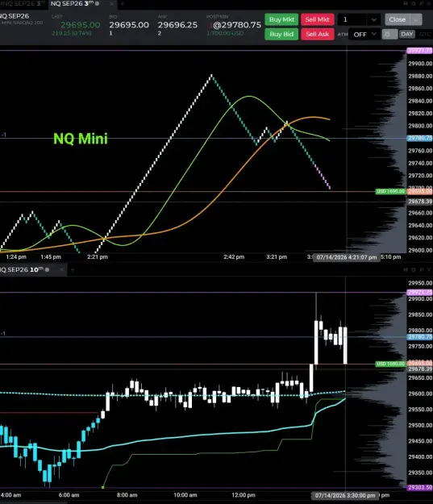Click the bid price 29695.00 value
This screenshot has width=433, height=504.
[129, 25]
